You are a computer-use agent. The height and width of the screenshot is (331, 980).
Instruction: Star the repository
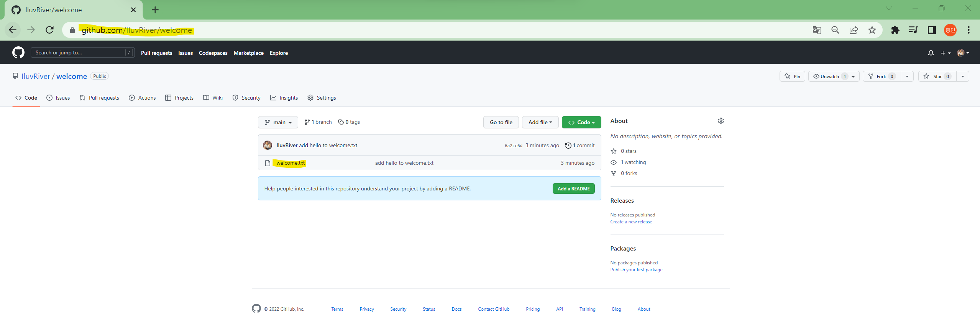(937, 77)
